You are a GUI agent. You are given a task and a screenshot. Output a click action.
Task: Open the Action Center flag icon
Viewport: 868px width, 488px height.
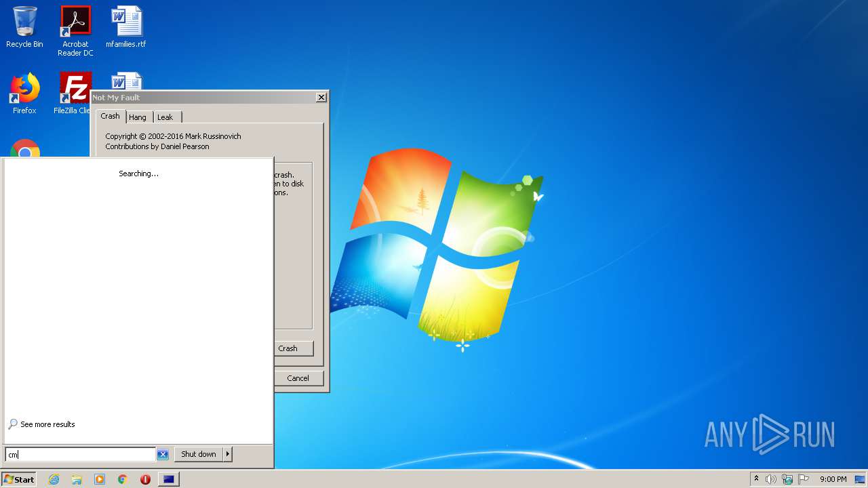(x=804, y=479)
